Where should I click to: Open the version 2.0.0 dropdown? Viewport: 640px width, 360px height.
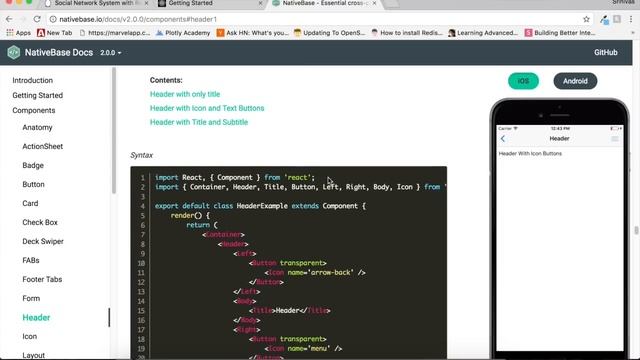(x=111, y=53)
